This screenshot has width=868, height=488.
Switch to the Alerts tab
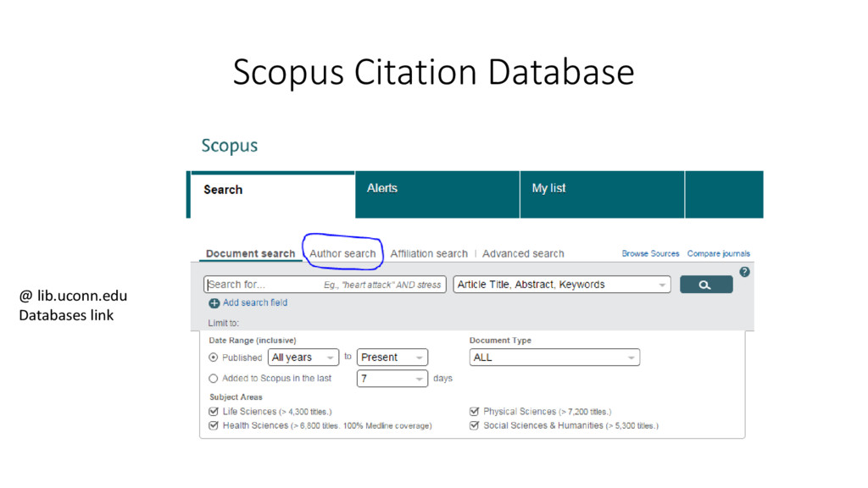[437, 195]
